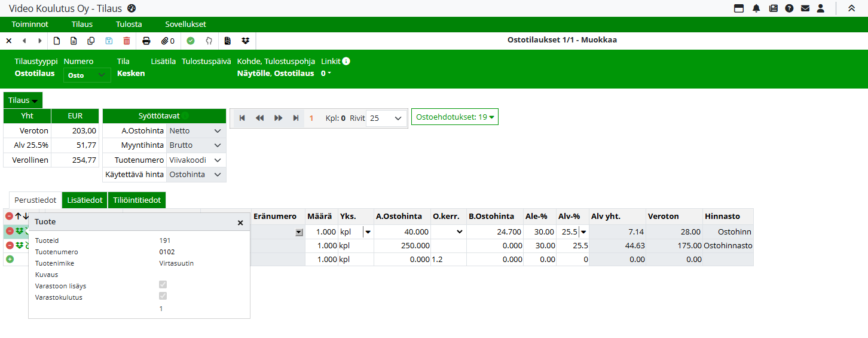
Task: Switch to the Lisätiedot tab
Action: point(84,200)
